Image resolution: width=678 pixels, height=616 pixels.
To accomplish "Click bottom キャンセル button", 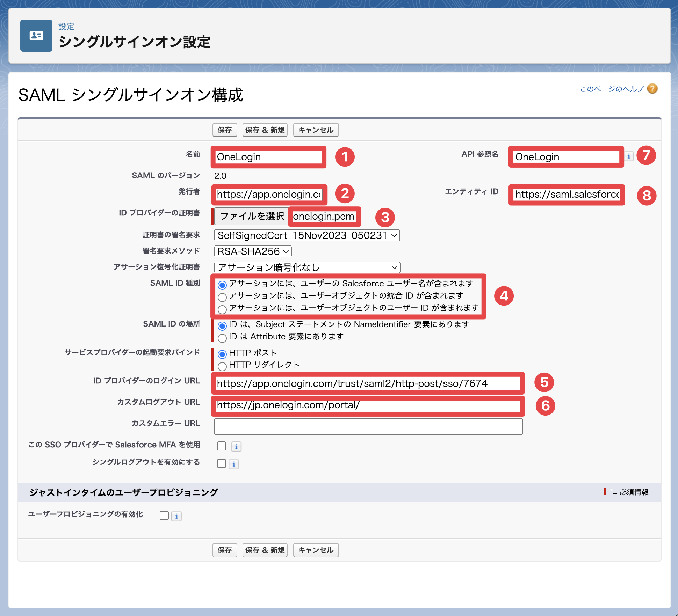I will click(x=316, y=550).
